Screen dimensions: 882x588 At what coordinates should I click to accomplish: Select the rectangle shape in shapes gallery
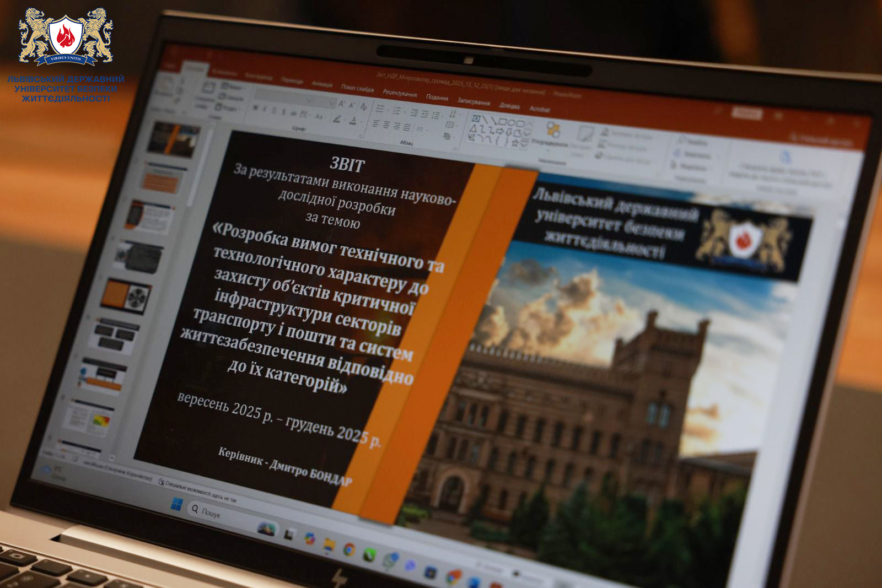503,122
